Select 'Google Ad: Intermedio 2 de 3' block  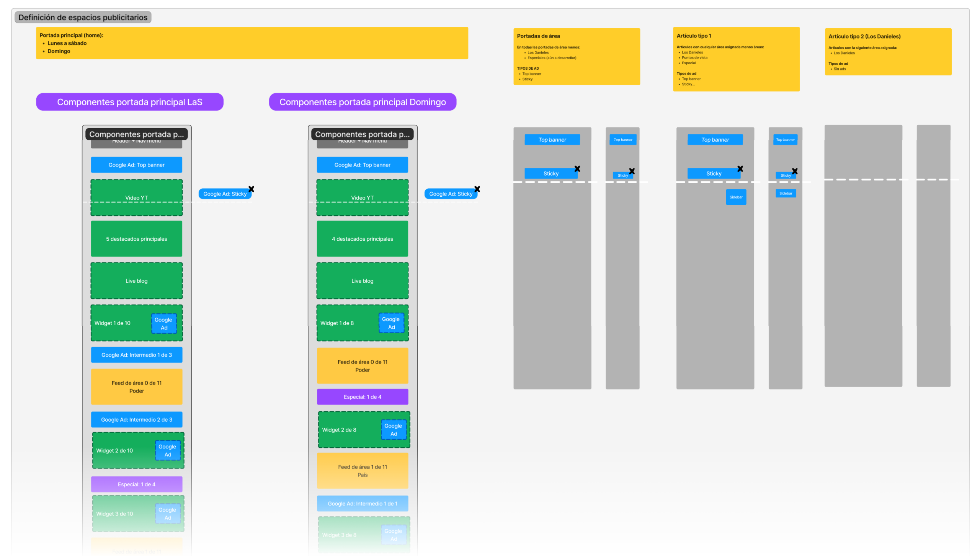tap(136, 419)
